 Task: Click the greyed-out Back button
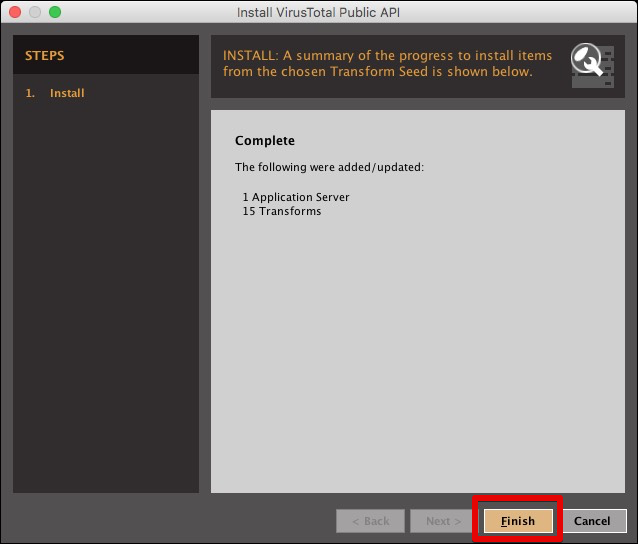pyautogui.click(x=370, y=521)
